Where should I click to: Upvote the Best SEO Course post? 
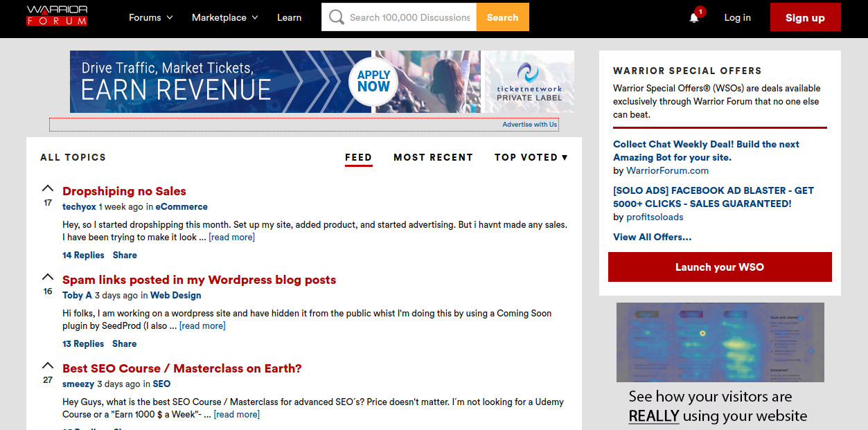48,366
